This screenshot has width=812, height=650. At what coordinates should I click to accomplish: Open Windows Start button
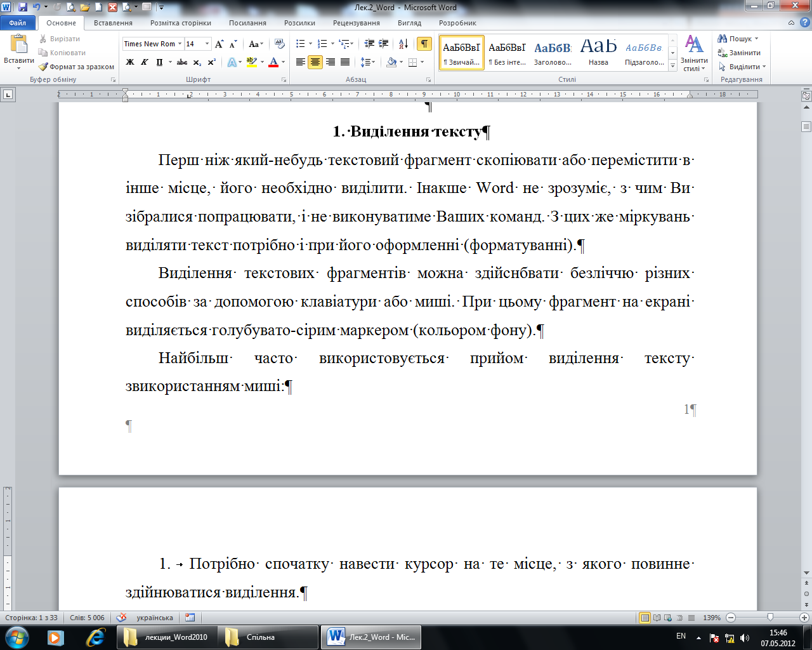(x=17, y=637)
